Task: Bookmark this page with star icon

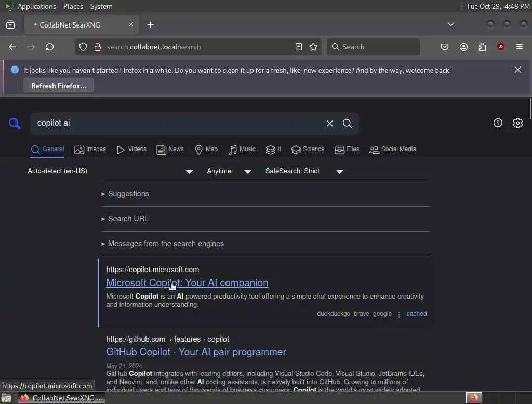Action: [313, 47]
